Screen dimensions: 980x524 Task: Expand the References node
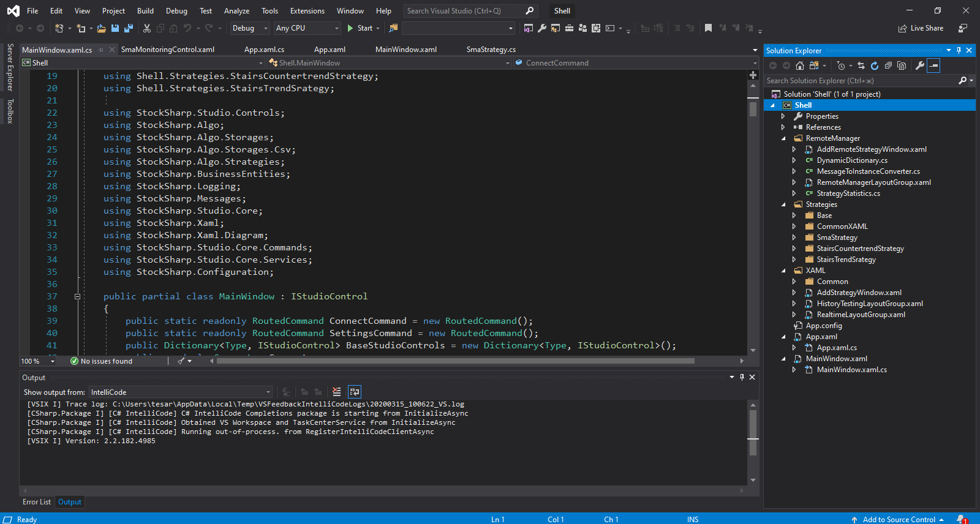tap(783, 127)
